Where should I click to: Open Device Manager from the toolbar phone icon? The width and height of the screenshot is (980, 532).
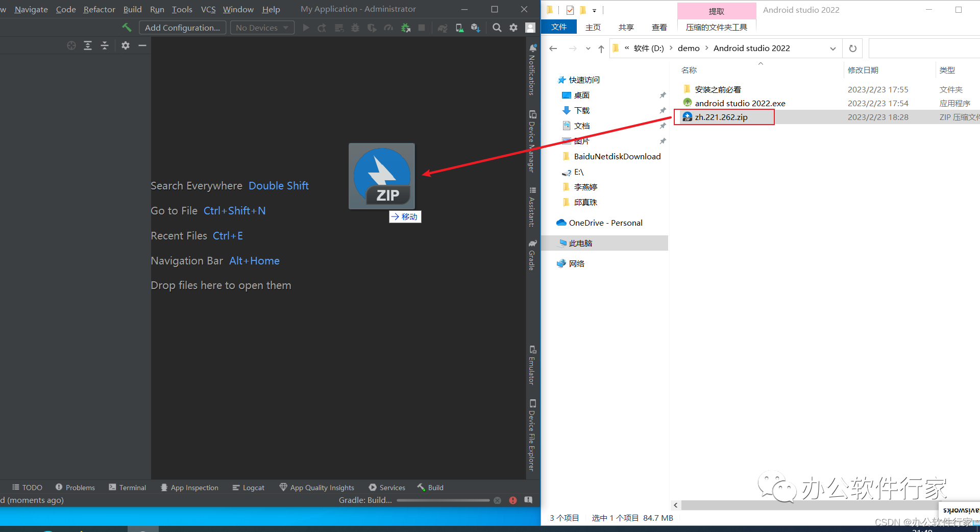[x=459, y=28]
